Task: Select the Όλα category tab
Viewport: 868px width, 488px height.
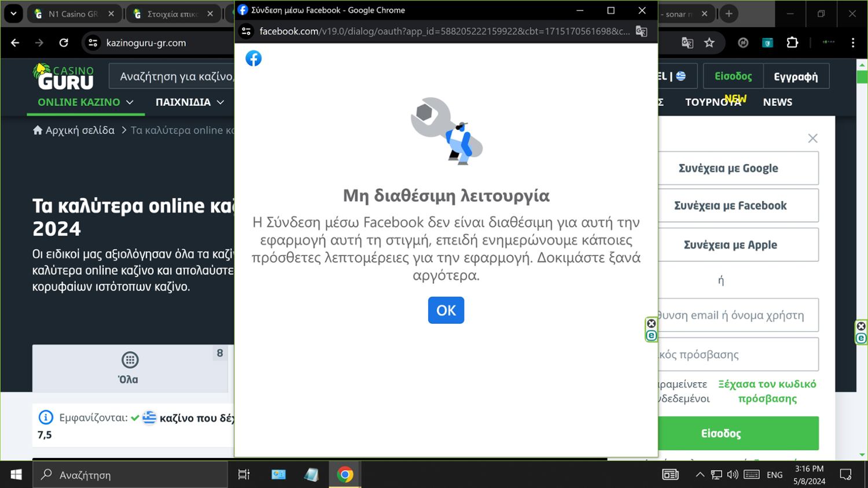Action: click(130, 368)
